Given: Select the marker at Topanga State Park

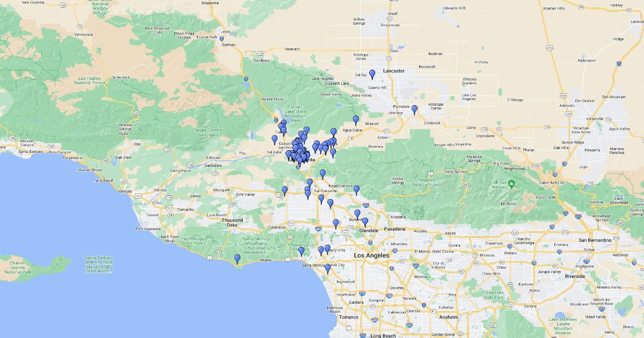Looking at the screenshot, I should tap(301, 252).
